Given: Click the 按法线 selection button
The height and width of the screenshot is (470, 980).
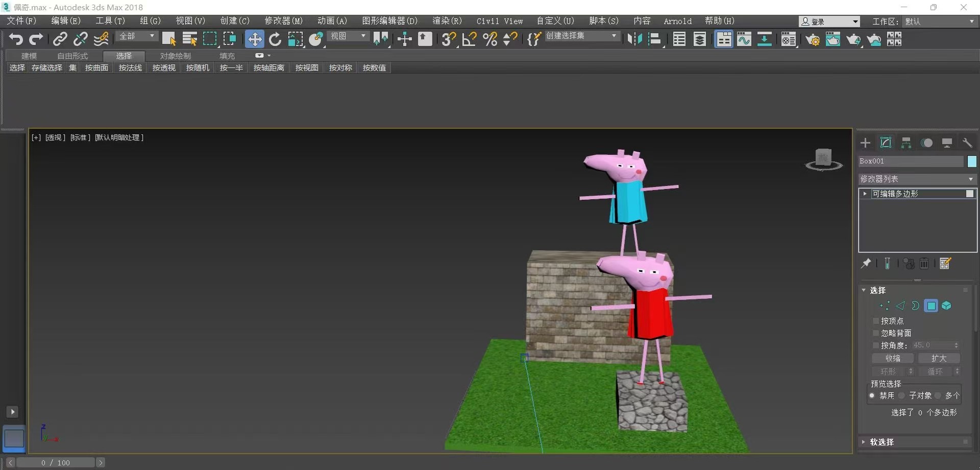Looking at the screenshot, I should tap(130, 68).
